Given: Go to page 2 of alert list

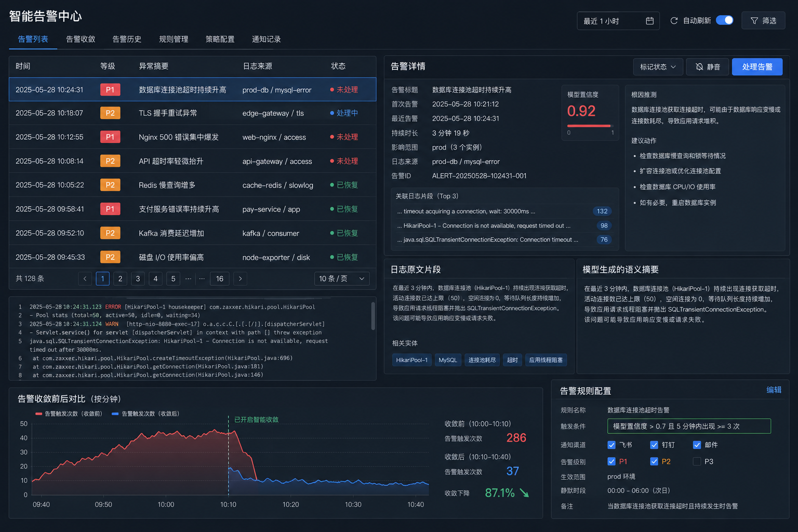Looking at the screenshot, I should tap(120, 279).
